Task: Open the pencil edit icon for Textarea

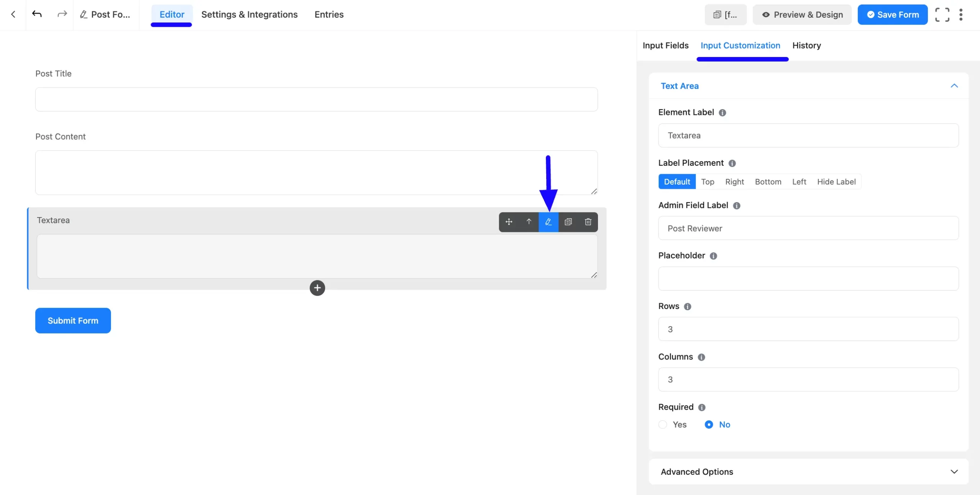Action: [x=549, y=222]
